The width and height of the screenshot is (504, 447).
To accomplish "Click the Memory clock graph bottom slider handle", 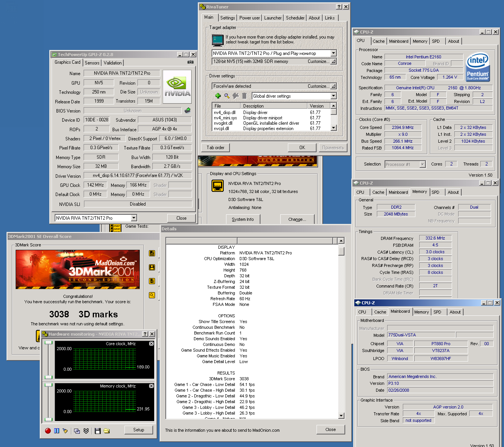I will [48, 420].
